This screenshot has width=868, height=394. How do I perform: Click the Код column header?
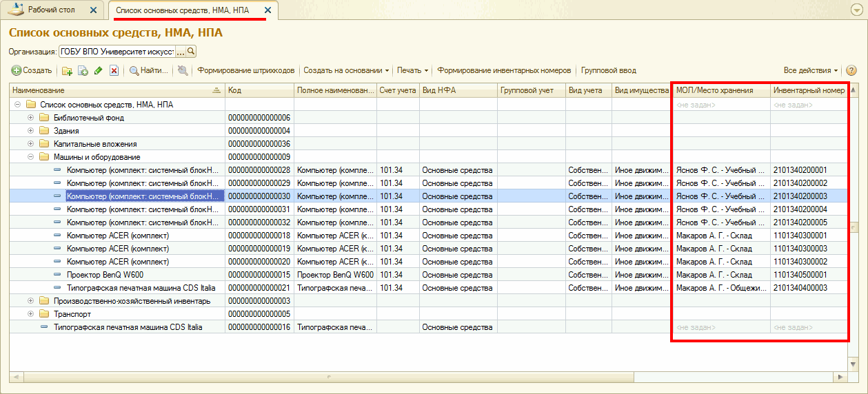(x=259, y=91)
